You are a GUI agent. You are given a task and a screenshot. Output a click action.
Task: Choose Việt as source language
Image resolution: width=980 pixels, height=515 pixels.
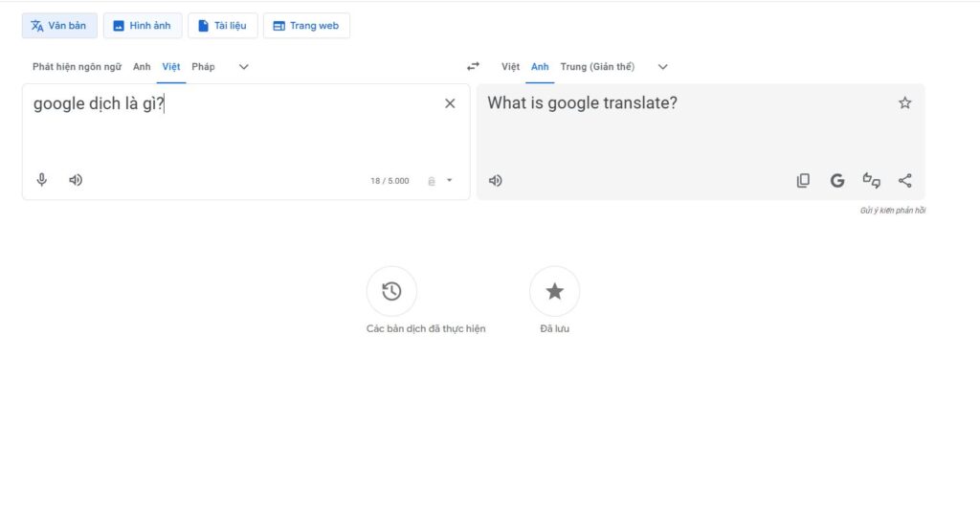click(x=171, y=67)
